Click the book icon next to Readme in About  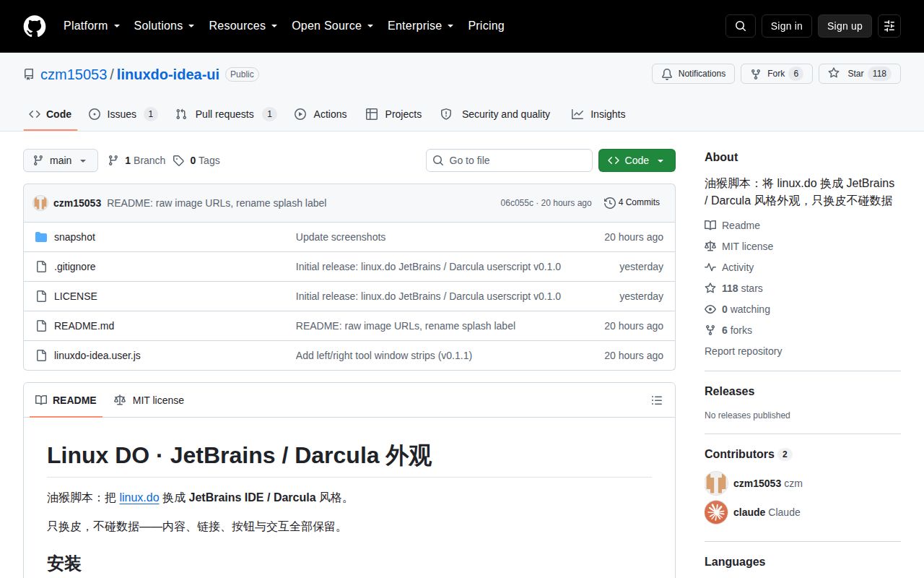[710, 225]
